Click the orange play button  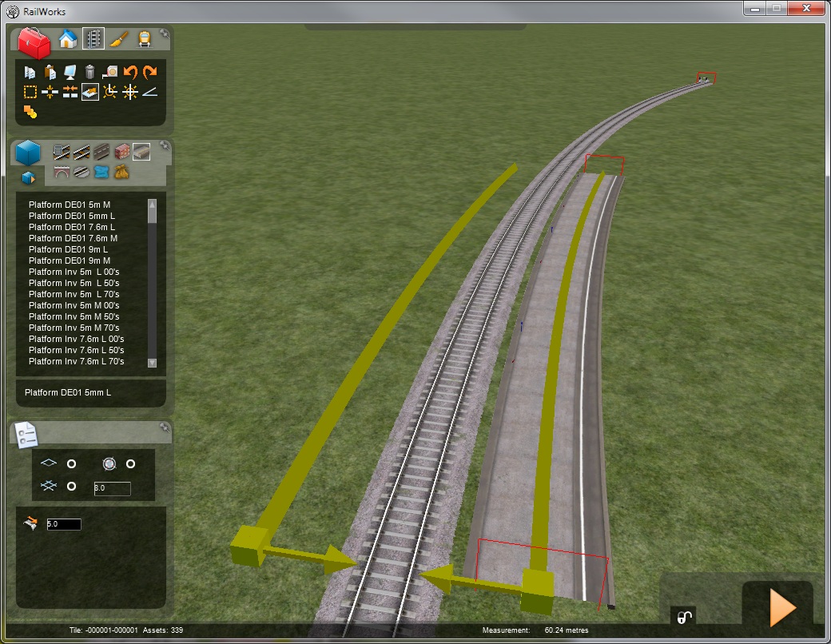pos(783,607)
